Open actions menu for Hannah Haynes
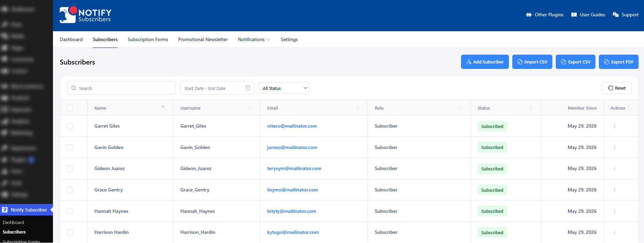644x243 pixels. [614, 211]
